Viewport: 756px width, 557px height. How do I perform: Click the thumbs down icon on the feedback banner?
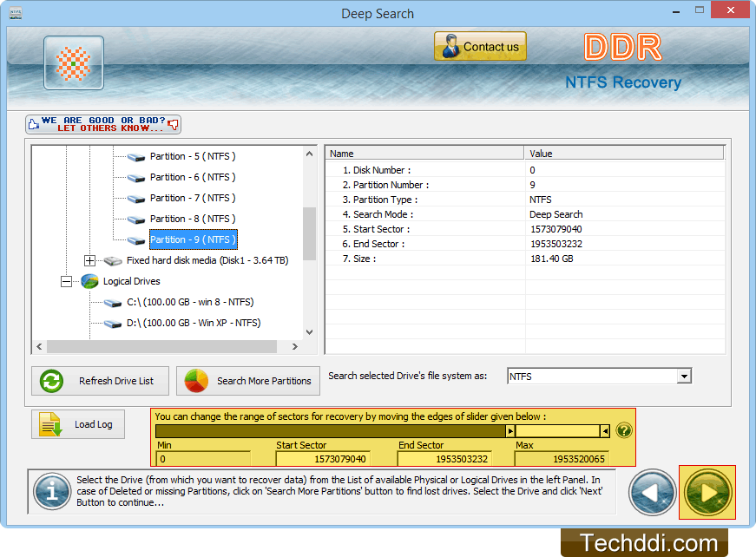click(173, 125)
